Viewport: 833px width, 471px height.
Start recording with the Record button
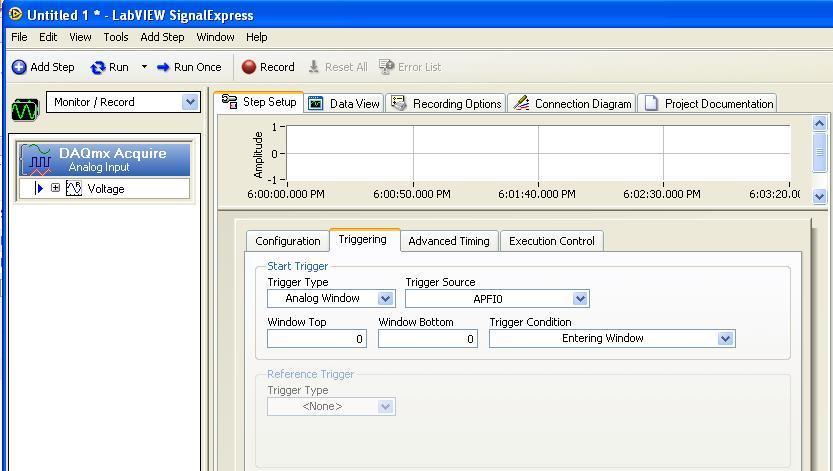(268, 67)
